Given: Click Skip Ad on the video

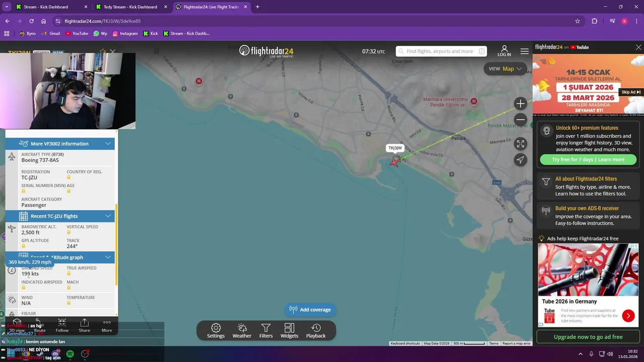Looking at the screenshot, I should pos(631,92).
